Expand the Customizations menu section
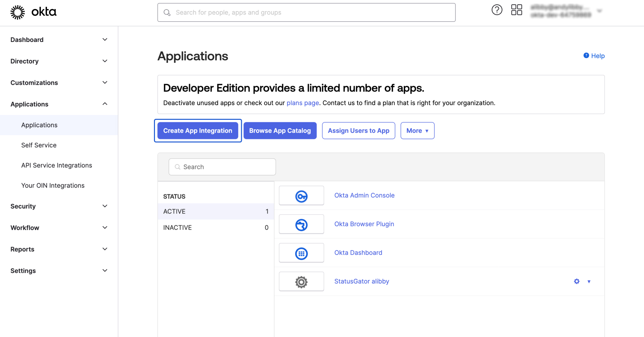The image size is (644, 337). [x=105, y=83]
